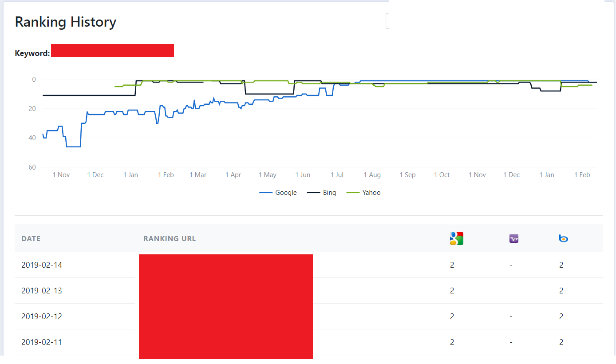616x364 pixels.
Task: Click Google rank value for 2019-02-14
Action: (x=452, y=265)
